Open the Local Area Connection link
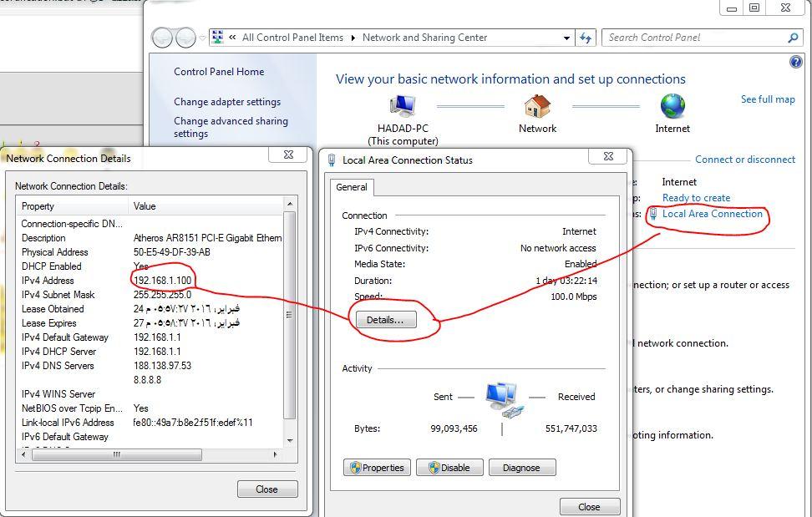 713,214
